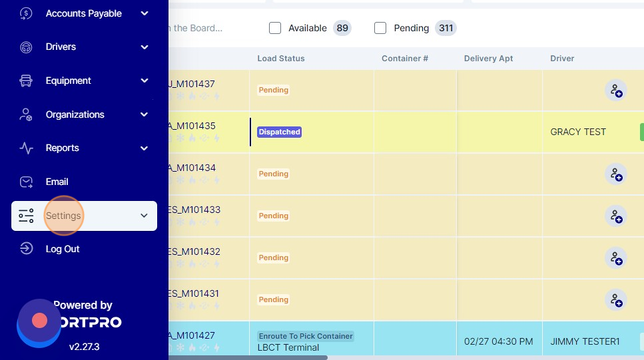The height and width of the screenshot is (360, 644).
Task: Expand the Drivers menu chevron
Action: tap(144, 47)
